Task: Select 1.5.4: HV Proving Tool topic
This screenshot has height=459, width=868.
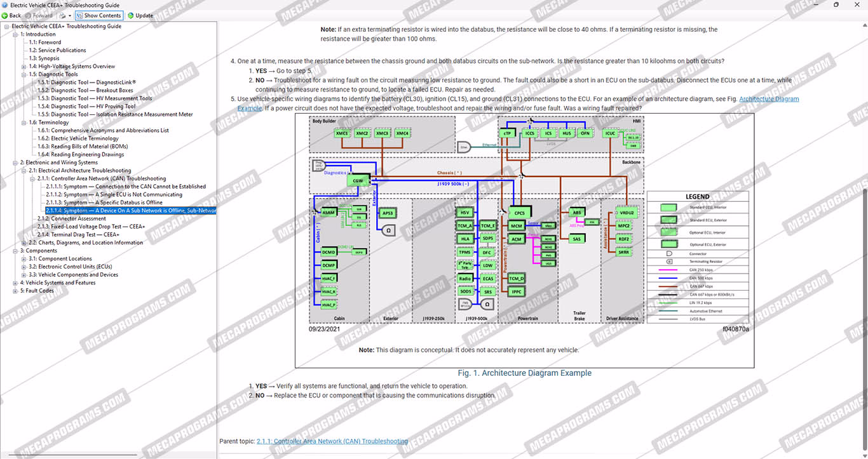Action: 86,107
